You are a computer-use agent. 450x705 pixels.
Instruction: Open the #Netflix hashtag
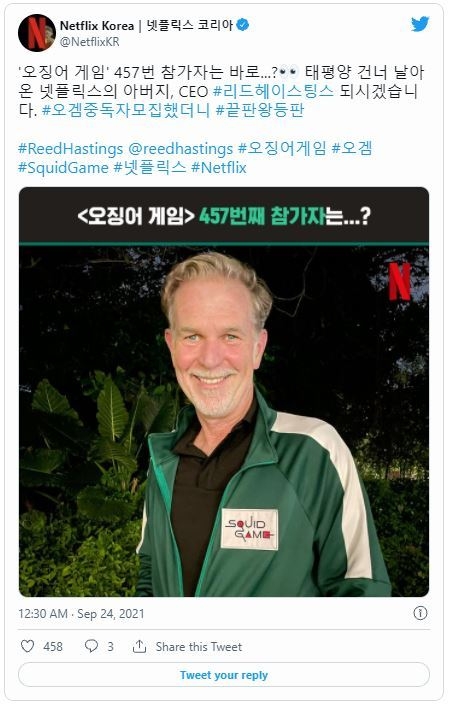(x=219, y=168)
